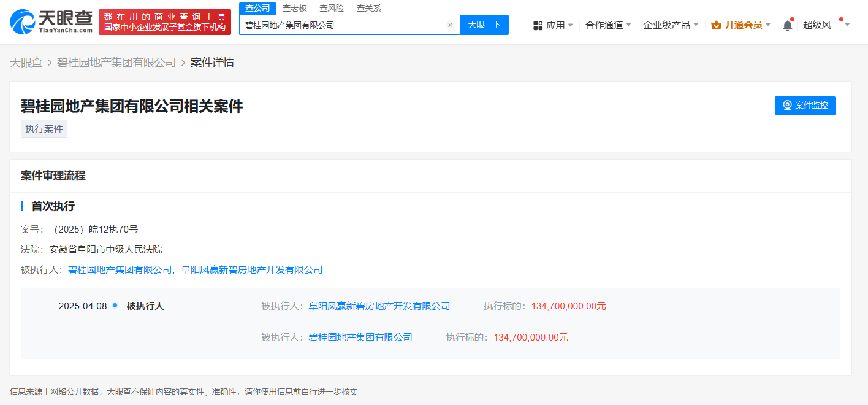The height and width of the screenshot is (405, 868).
Task: Open 阜阳凤赢新碧房地产开发有限公司 link in the 2025-04-08 row
Action: 379,306
